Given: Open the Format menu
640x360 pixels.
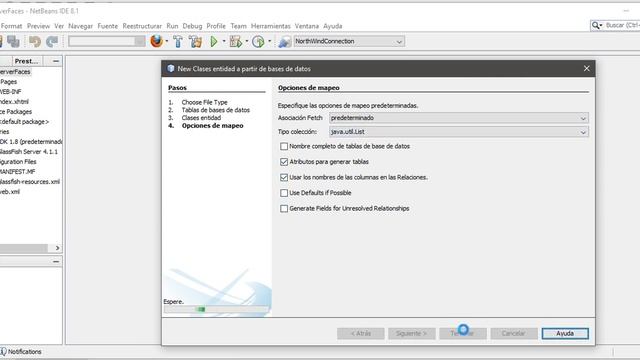Looking at the screenshot, I should coord(11,26).
